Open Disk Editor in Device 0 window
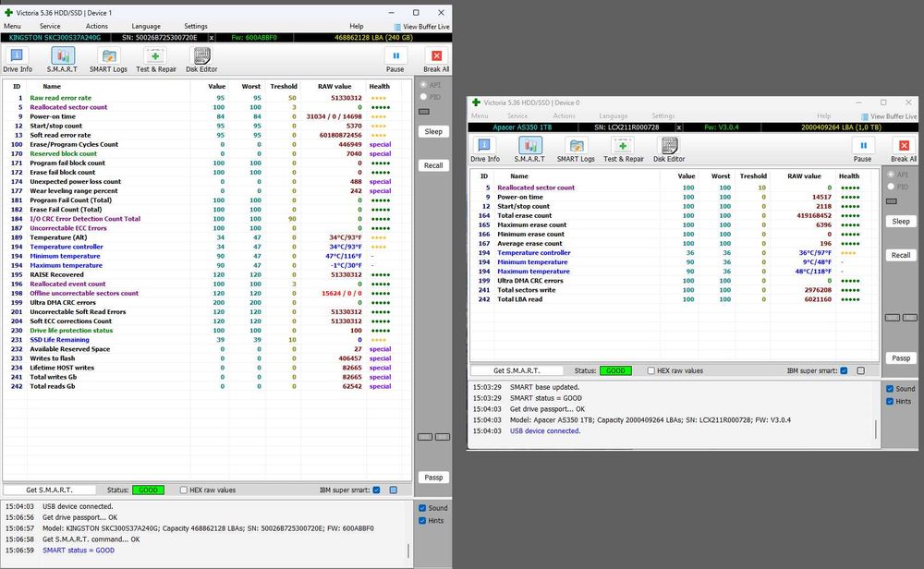924x569 pixels. (x=669, y=150)
